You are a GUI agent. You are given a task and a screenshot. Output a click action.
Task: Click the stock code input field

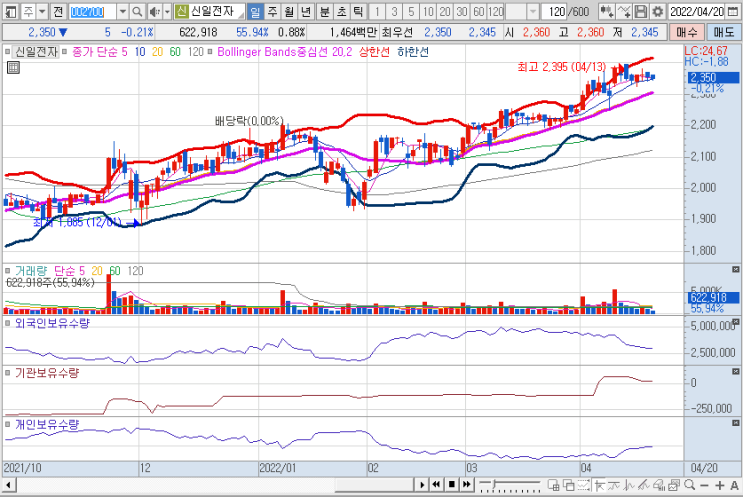[92, 11]
